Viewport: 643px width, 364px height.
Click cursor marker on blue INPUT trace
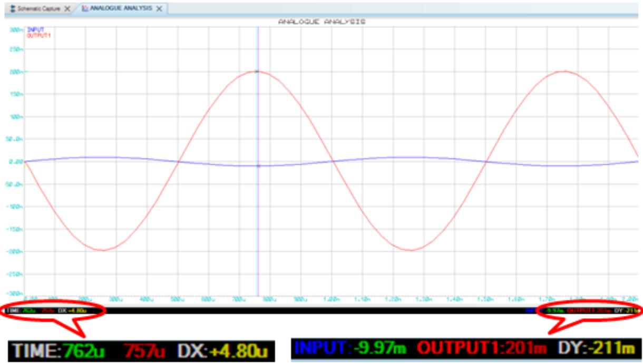coord(258,166)
